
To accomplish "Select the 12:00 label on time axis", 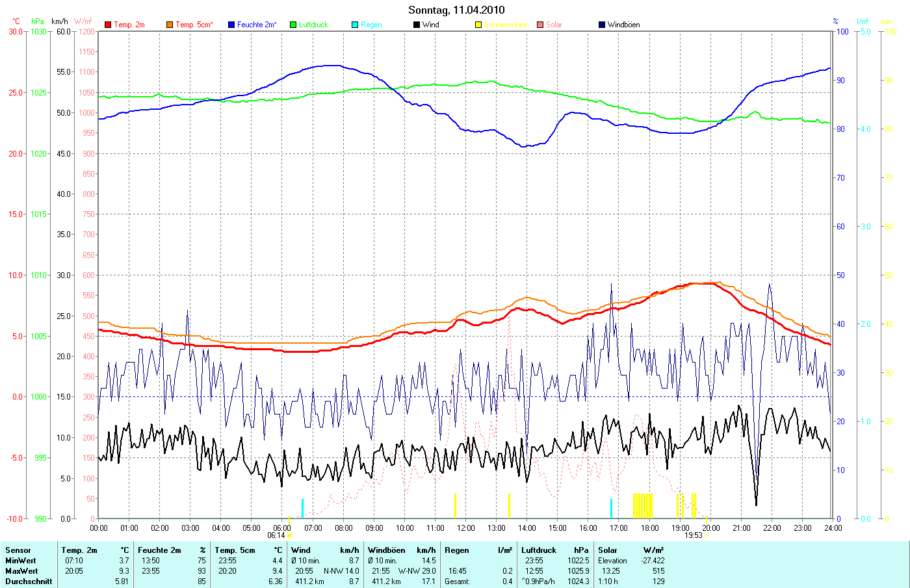I will [465, 528].
